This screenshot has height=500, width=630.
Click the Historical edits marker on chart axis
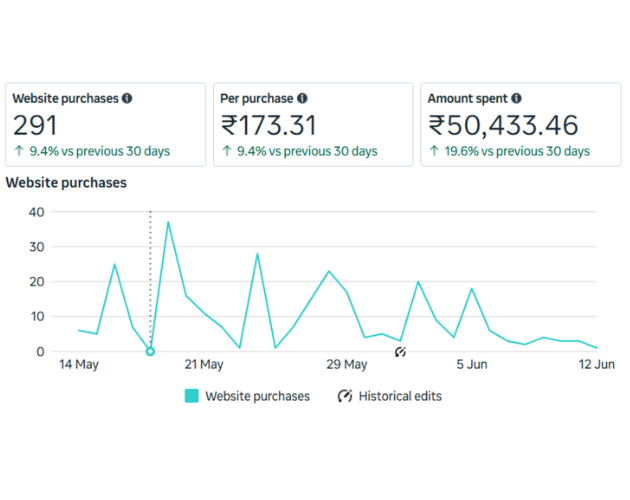pos(400,352)
